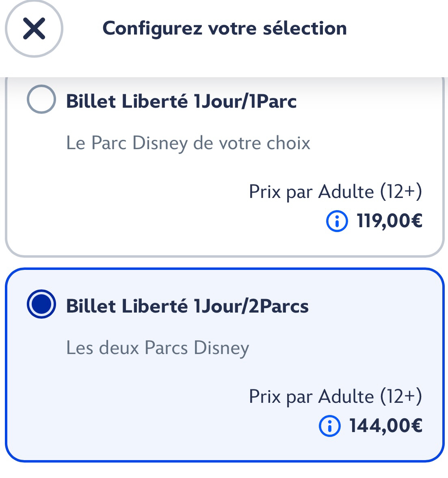Open the info icon beside the 144,00€ price
This screenshot has width=448, height=478.
tap(330, 426)
